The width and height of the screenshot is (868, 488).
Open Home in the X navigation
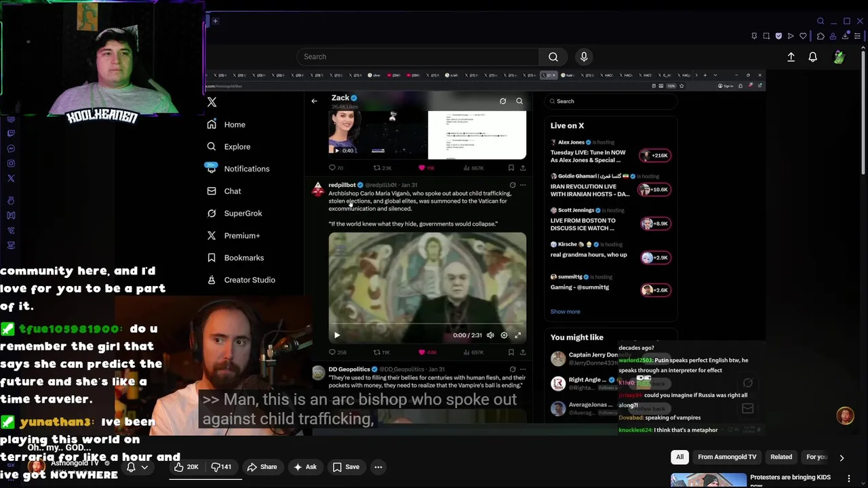coord(226,125)
